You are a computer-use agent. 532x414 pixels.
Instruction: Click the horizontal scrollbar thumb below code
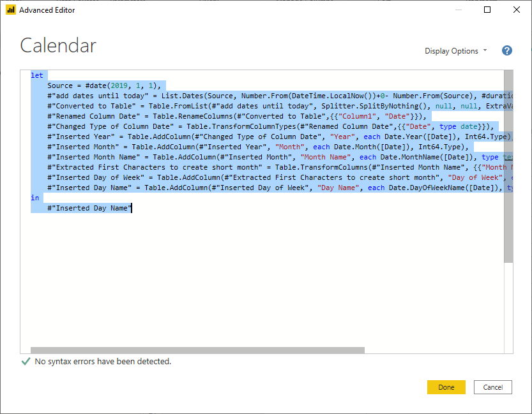[x=197, y=350]
